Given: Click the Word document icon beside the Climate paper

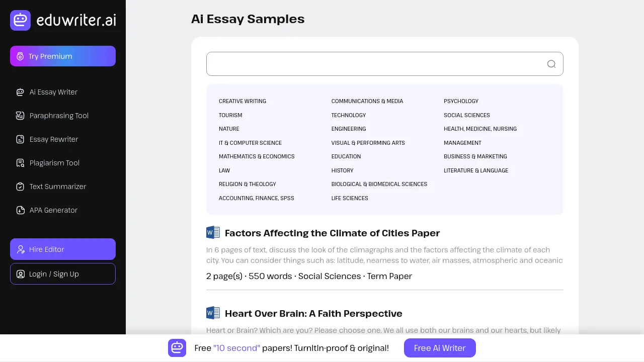Looking at the screenshot, I should click(x=213, y=232).
